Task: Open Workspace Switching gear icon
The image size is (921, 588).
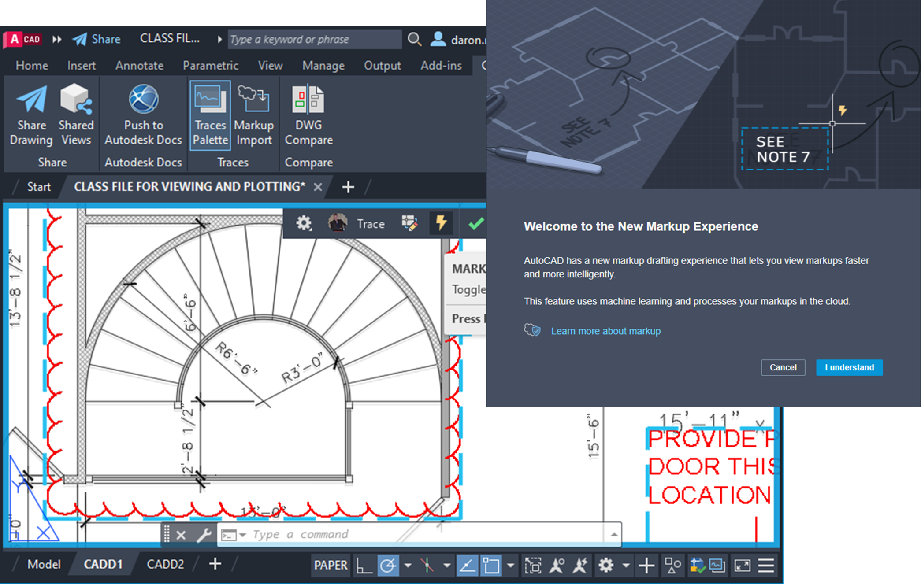Action: 606,565
